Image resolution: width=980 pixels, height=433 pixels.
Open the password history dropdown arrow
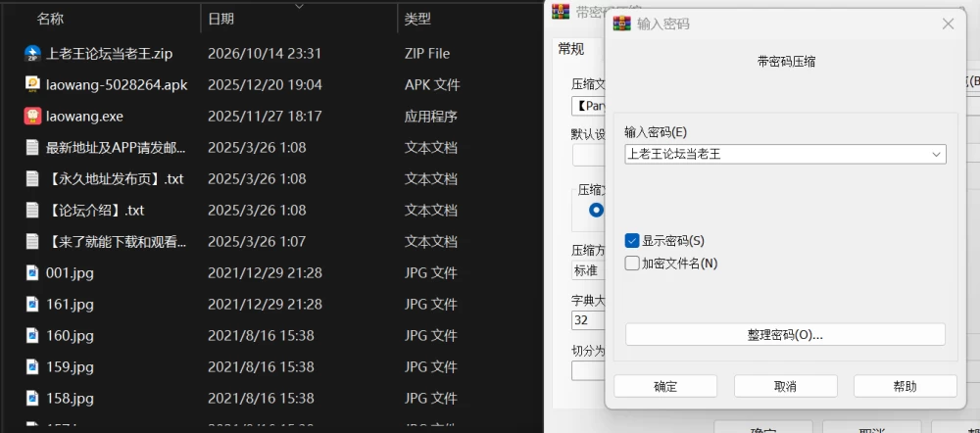(936, 154)
